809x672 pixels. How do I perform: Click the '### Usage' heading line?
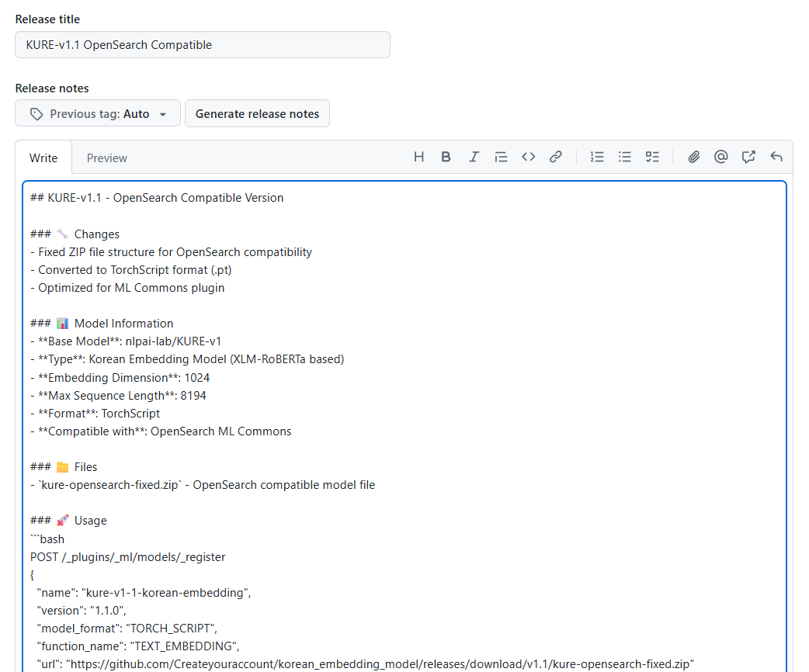click(68, 521)
